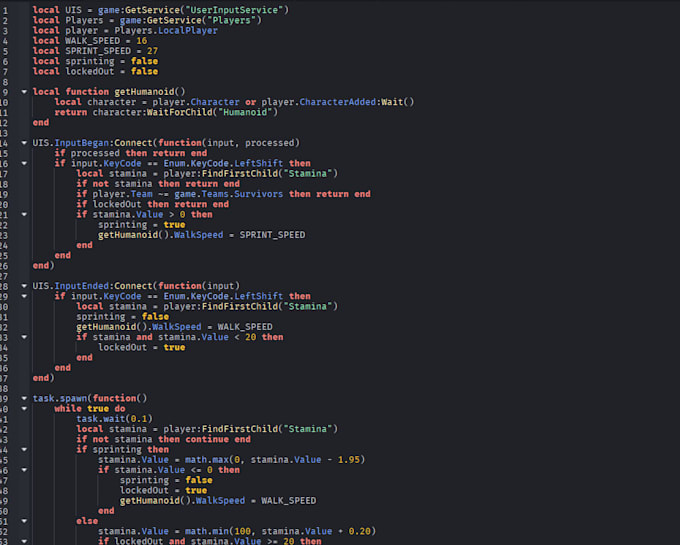
Task: Click the task.spawn call
Action: 62,398
